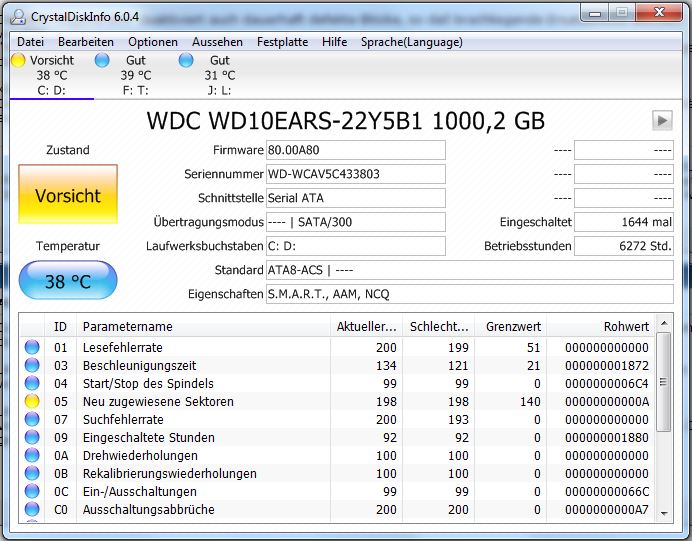Click the Parametername column header
692x541 pixels.
click(x=203, y=327)
